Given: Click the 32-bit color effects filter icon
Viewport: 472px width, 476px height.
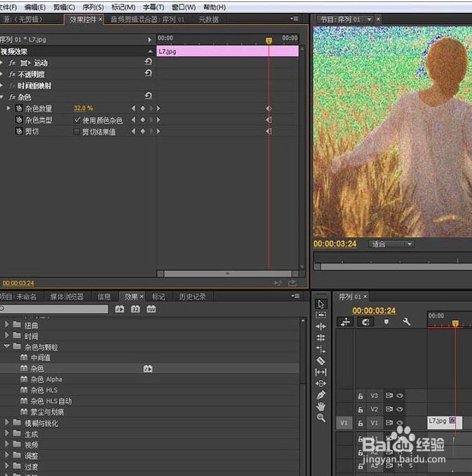Looking at the screenshot, I should tap(135, 309).
